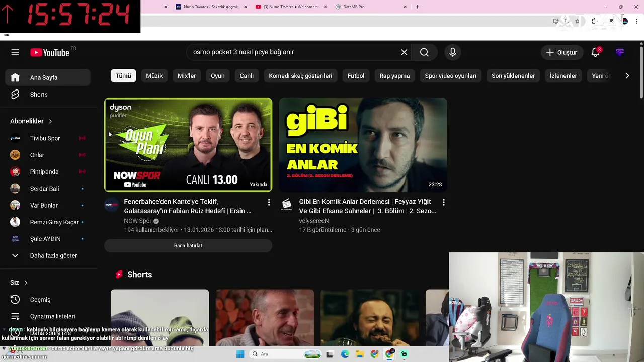Open a new browser tab

click(x=417, y=7)
